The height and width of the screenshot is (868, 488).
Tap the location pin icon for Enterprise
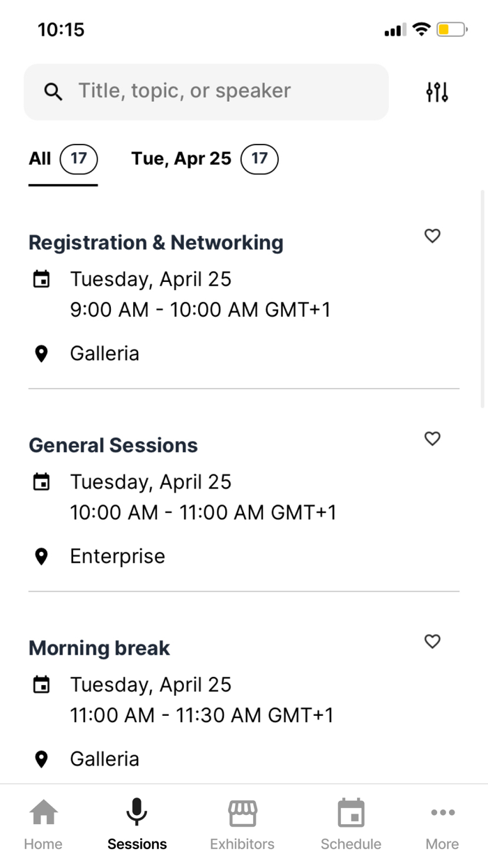click(41, 556)
